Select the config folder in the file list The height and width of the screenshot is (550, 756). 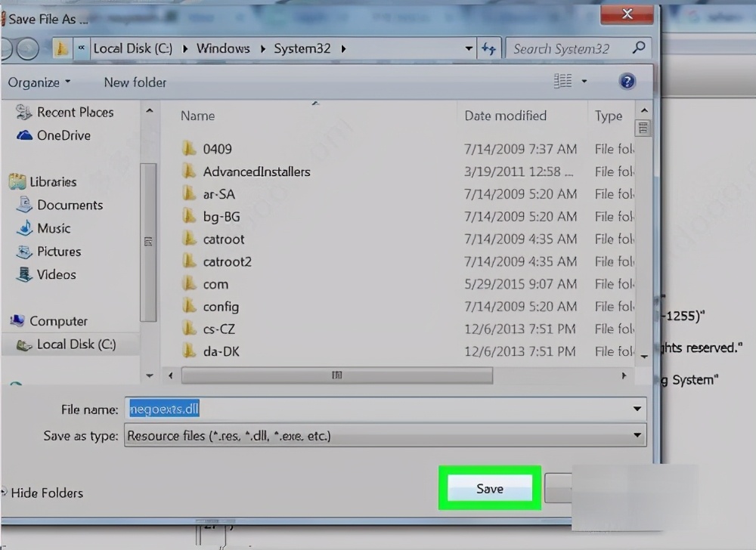tap(222, 307)
